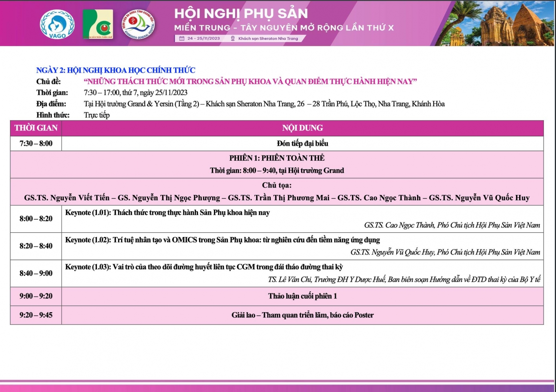Screen dimensions: 556x392
Task: Open the Keynote (1.03) session on CGM
Action: [x=204, y=267]
